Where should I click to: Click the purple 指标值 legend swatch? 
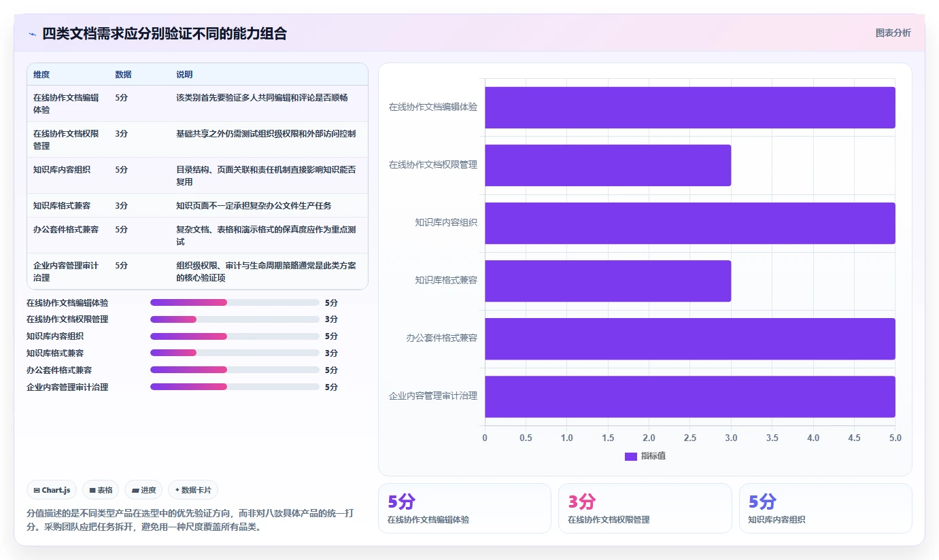630,456
